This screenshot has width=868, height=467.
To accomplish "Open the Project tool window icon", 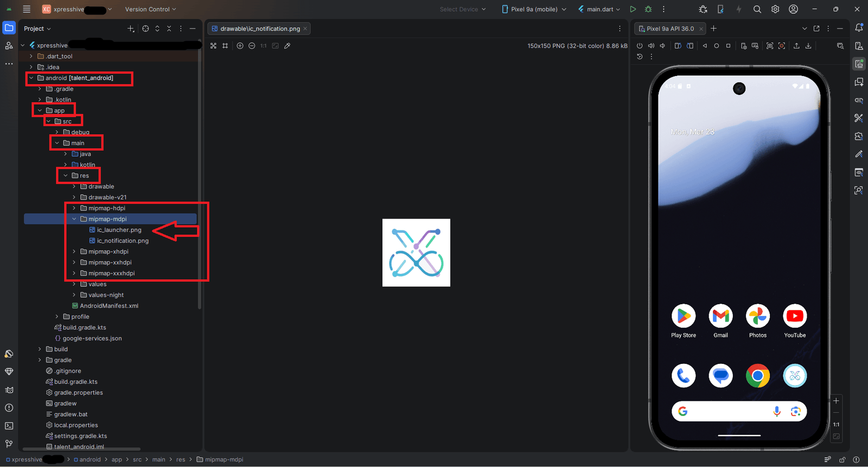I will tap(9, 28).
